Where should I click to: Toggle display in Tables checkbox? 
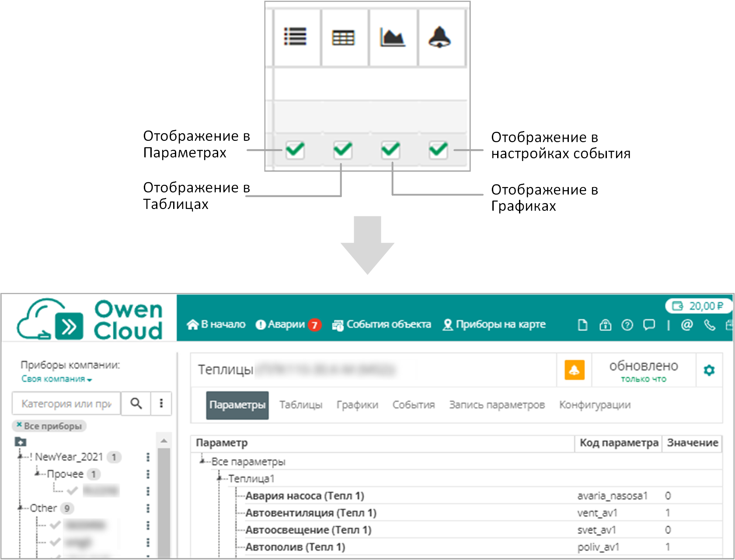(343, 150)
